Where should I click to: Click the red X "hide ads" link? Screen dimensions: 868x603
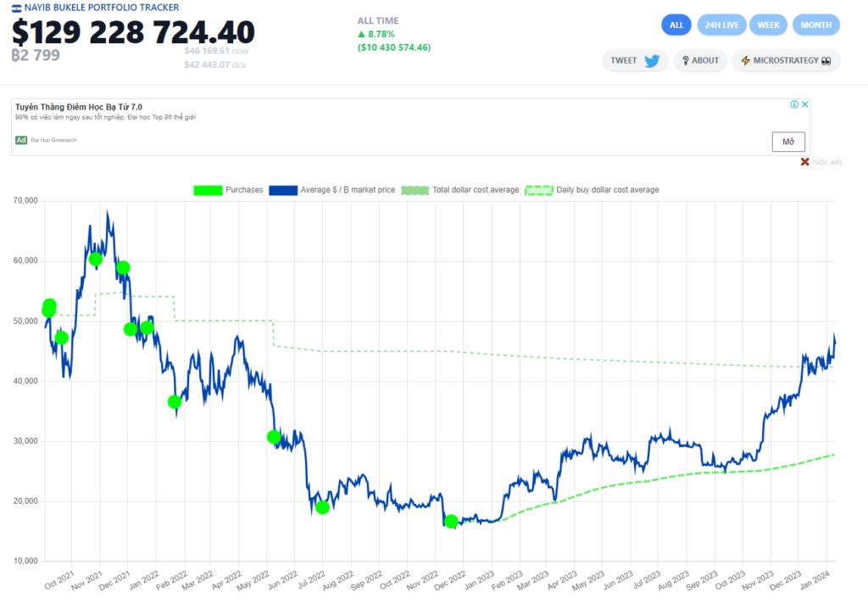(x=821, y=162)
